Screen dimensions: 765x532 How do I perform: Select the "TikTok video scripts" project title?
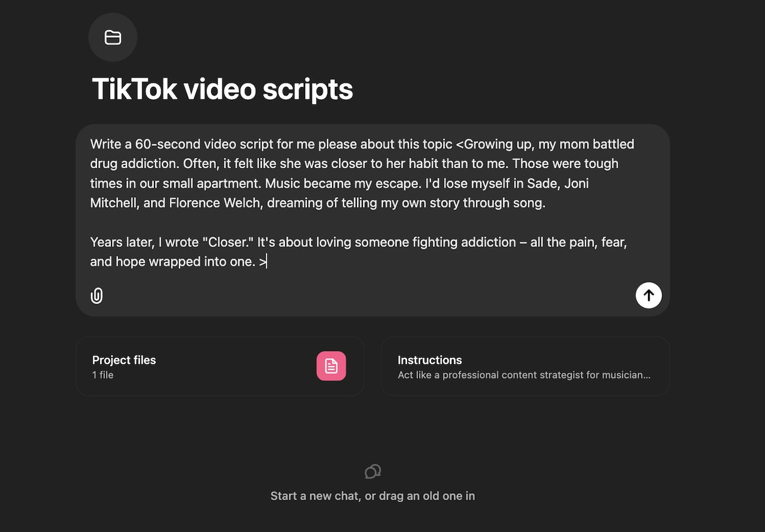point(222,89)
